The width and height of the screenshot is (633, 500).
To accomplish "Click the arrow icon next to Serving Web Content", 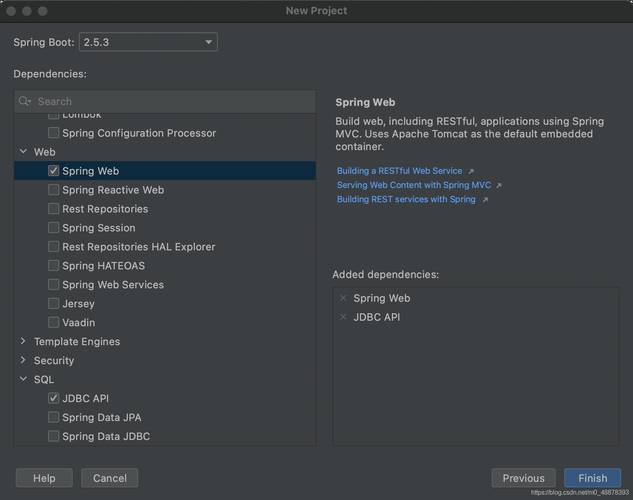I will (x=499, y=185).
